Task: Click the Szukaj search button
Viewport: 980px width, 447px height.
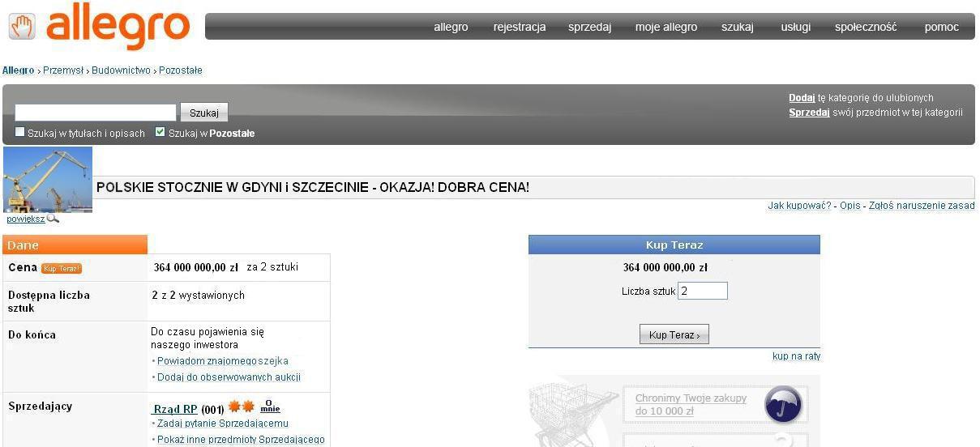Action: coord(204,113)
